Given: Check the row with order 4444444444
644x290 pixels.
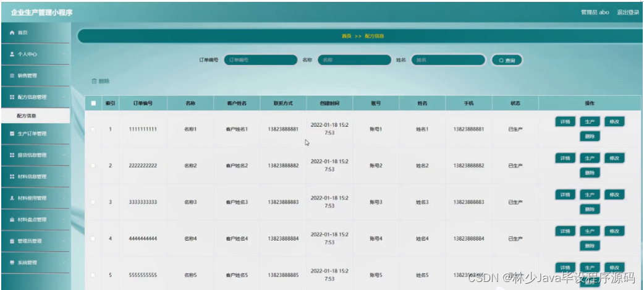Looking at the screenshot, I should [93, 239].
